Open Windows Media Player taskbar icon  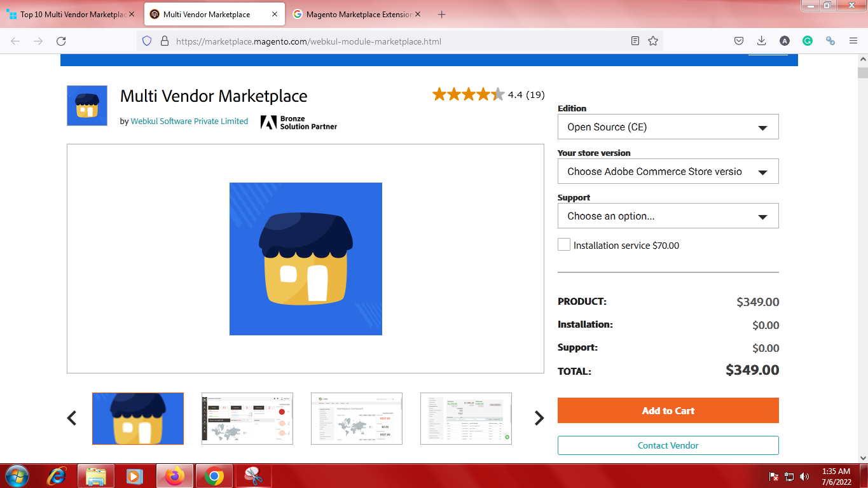tap(134, 476)
